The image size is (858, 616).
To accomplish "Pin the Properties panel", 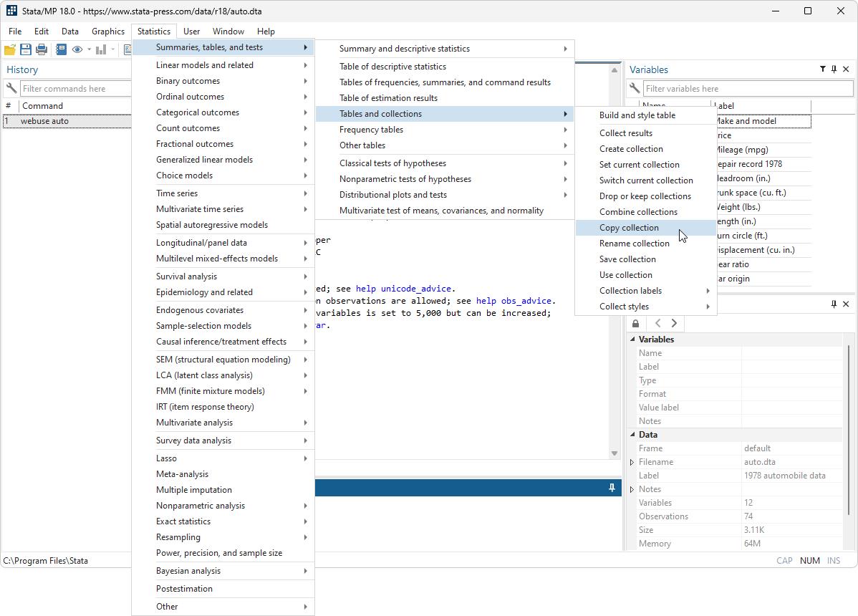I will point(834,304).
